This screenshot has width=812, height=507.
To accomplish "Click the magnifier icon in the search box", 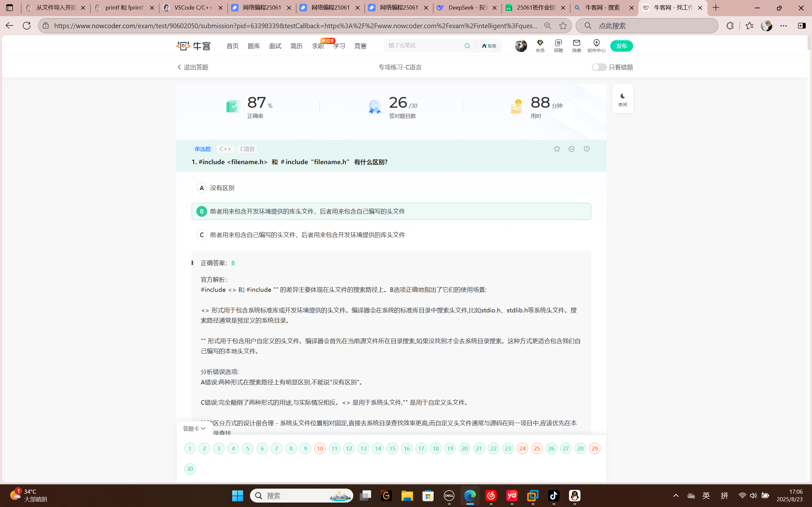I will 468,46.
